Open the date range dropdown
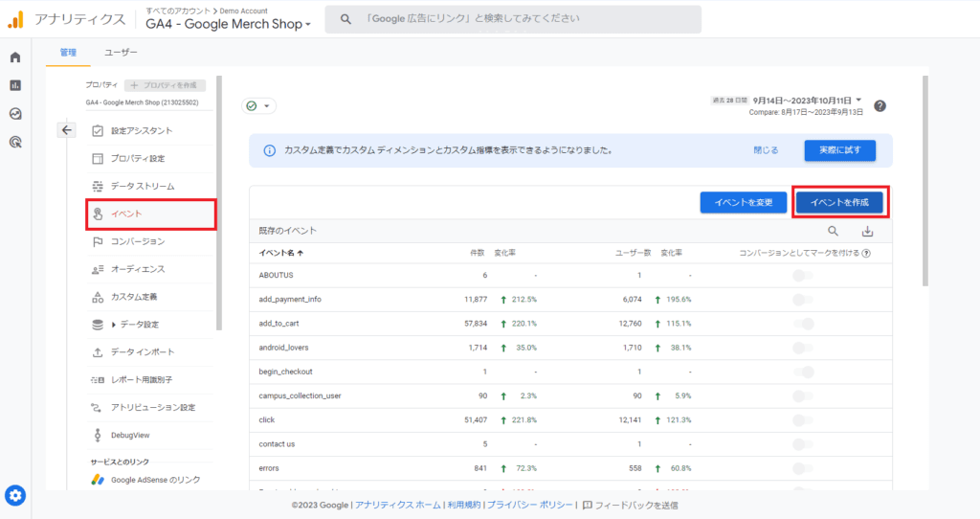This screenshot has height=519, width=980. click(807, 100)
